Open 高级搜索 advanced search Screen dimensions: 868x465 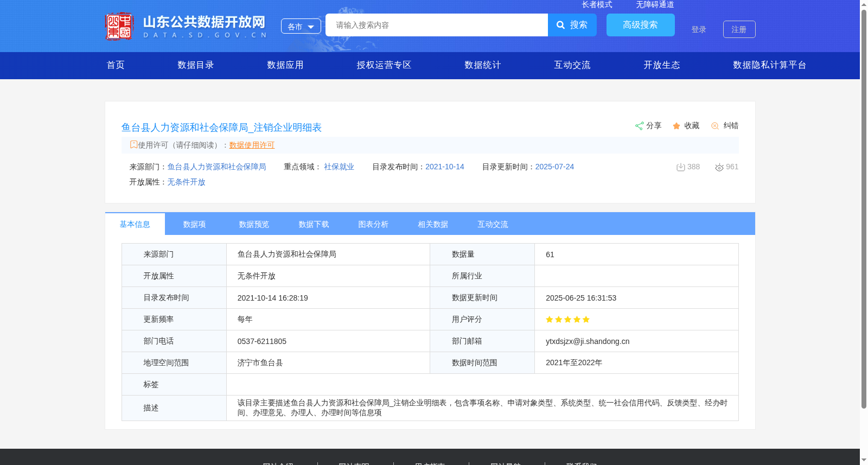pos(641,25)
